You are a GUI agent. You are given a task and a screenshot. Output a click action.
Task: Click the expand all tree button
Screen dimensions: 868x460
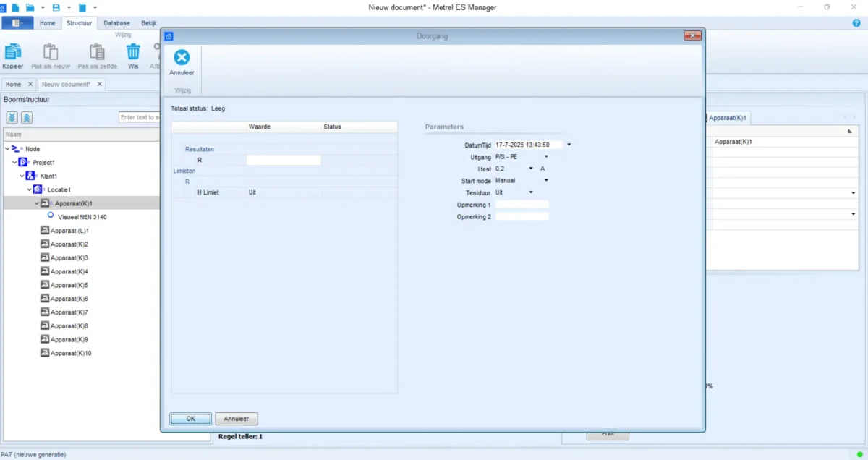pos(12,118)
